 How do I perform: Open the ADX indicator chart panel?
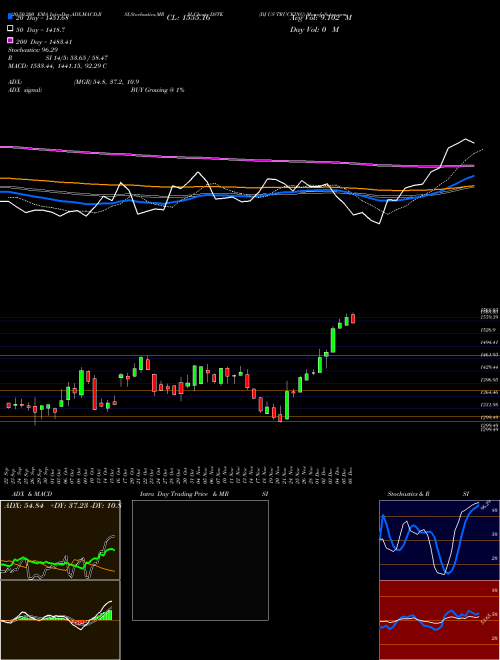[x=60, y=540]
